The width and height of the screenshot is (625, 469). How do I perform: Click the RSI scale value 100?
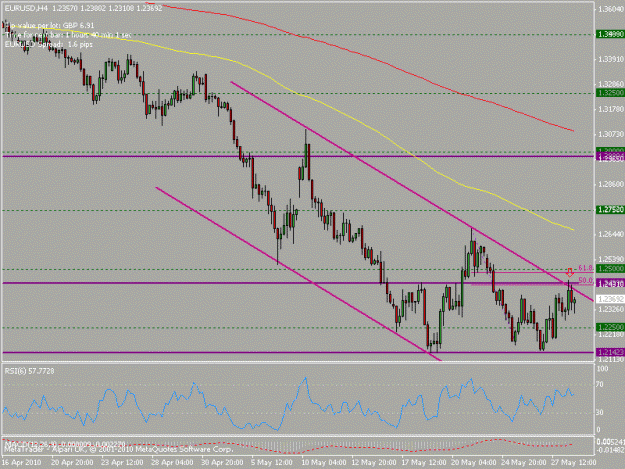[x=602, y=369]
